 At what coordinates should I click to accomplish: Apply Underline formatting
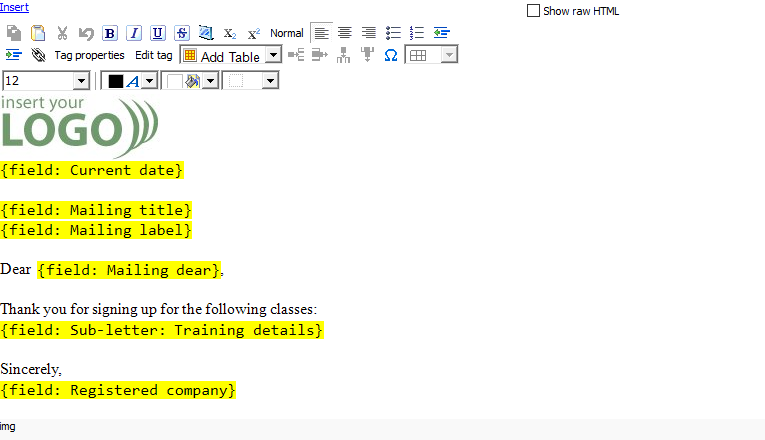coord(158,33)
